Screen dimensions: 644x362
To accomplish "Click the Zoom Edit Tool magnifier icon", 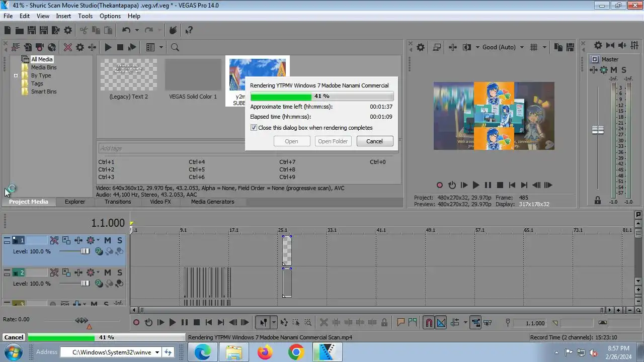I will click(x=308, y=323).
